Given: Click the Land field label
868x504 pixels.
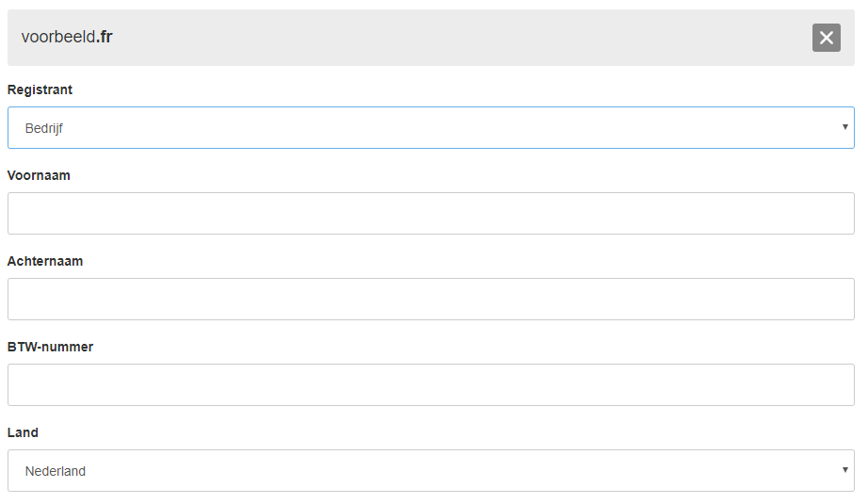Looking at the screenshot, I should click(x=23, y=432).
